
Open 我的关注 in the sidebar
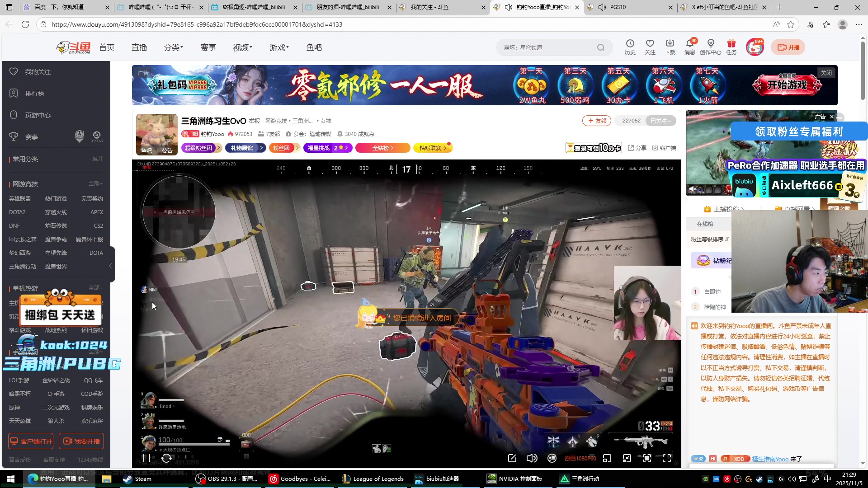(38, 72)
